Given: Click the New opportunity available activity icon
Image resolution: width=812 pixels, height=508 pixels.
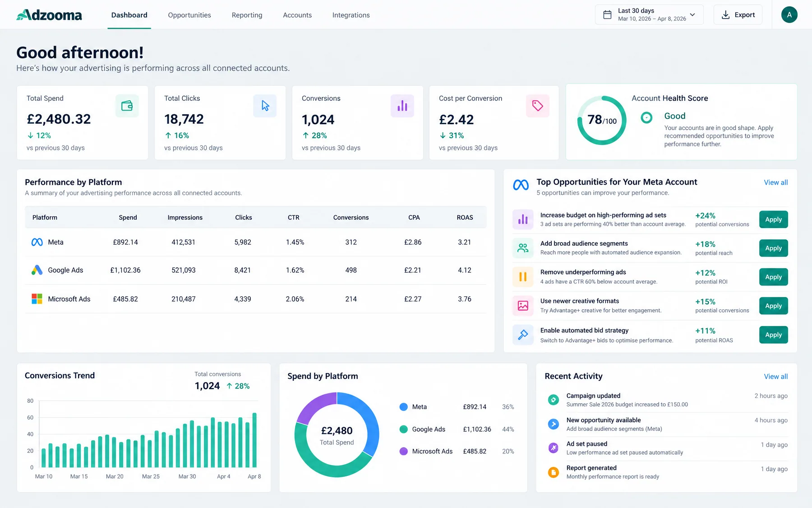Looking at the screenshot, I should tap(553, 424).
